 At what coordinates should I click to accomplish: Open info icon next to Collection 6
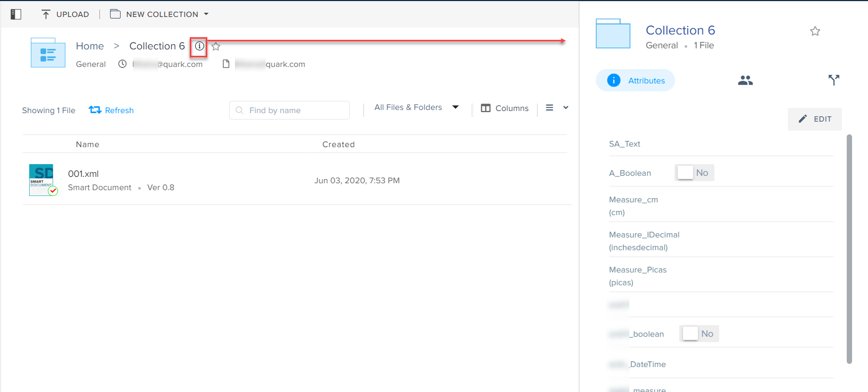[x=199, y=46]
